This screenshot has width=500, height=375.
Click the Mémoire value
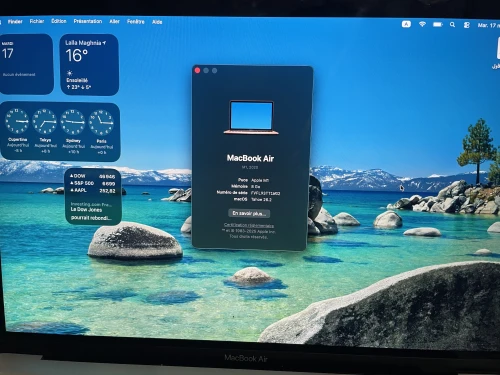click(256, 187)
